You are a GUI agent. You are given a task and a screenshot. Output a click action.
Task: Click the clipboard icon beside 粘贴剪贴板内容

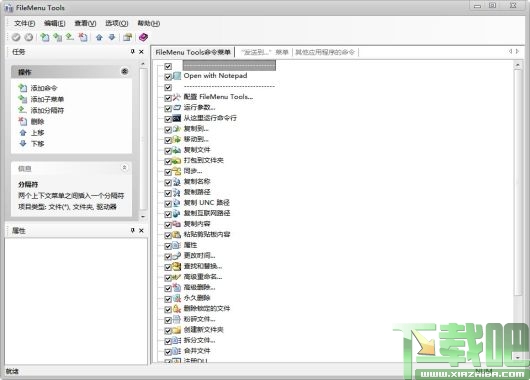coord(177,235)
